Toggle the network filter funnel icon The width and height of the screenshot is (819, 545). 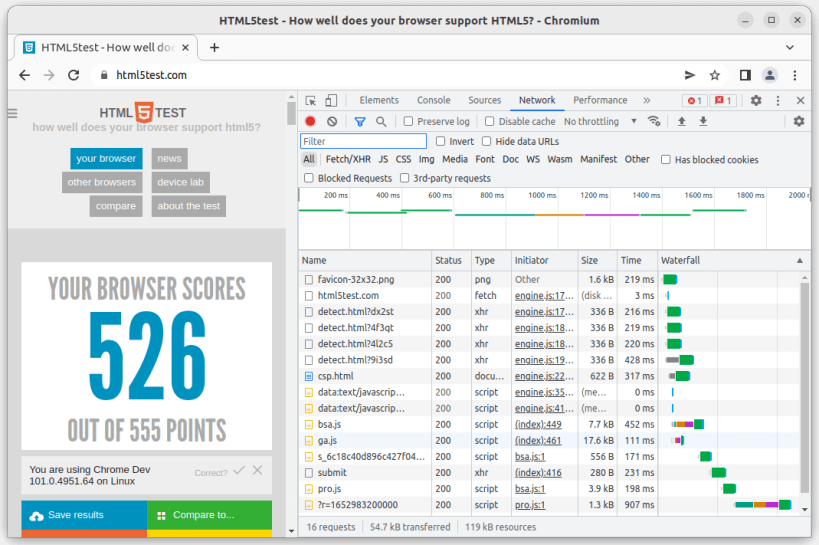point(360,121)
